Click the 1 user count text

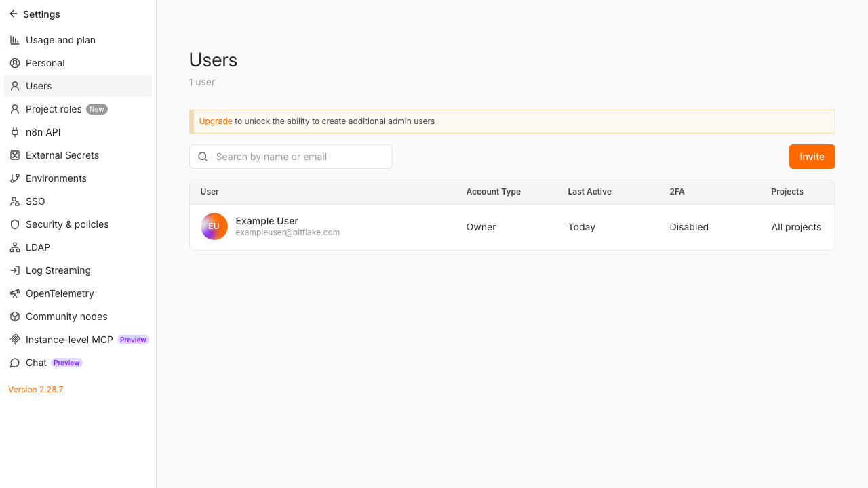click(x=202, y=82)
